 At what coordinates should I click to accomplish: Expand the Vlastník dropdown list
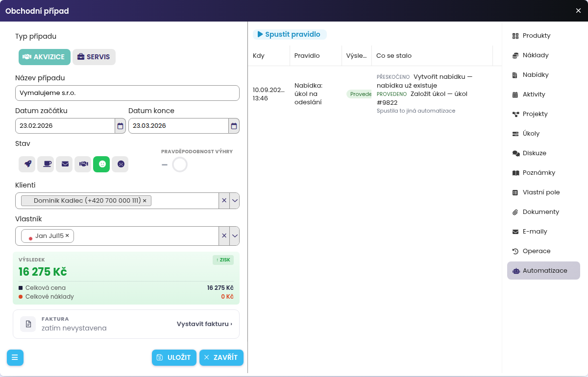point(235,236)
